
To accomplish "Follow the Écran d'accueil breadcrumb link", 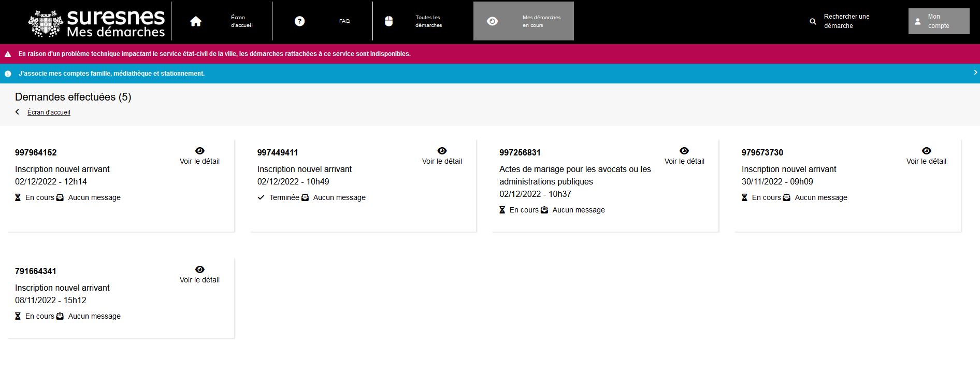I will coord(49,112).
